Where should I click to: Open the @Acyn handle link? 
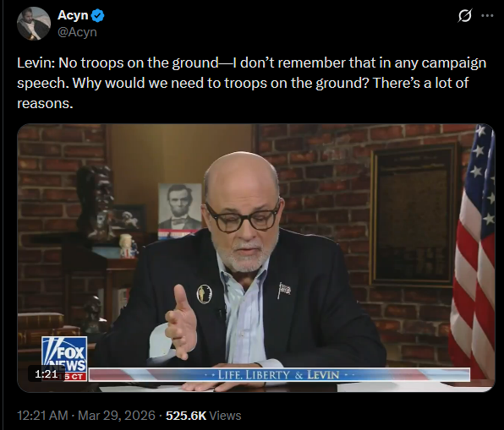point(77,32)
